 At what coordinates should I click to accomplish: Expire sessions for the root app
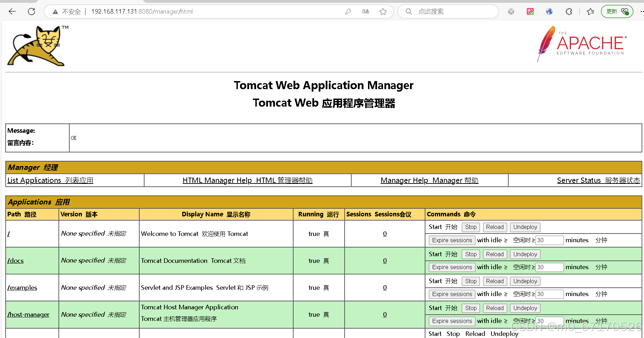(x=452, y=240)
